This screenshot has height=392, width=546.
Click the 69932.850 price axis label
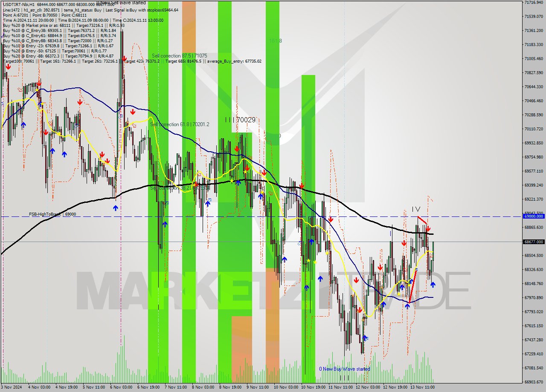[x=534, y=143]
